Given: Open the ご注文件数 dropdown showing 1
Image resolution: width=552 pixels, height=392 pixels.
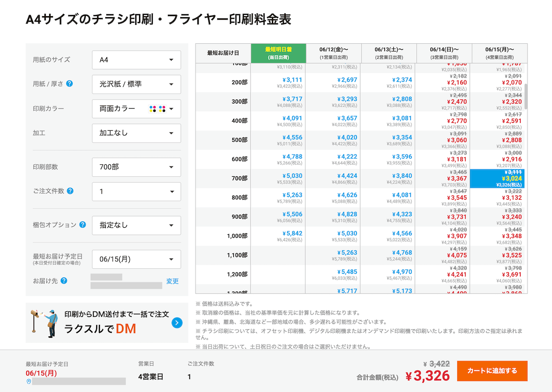Looking at the screenshot, I should pos(137,191).
